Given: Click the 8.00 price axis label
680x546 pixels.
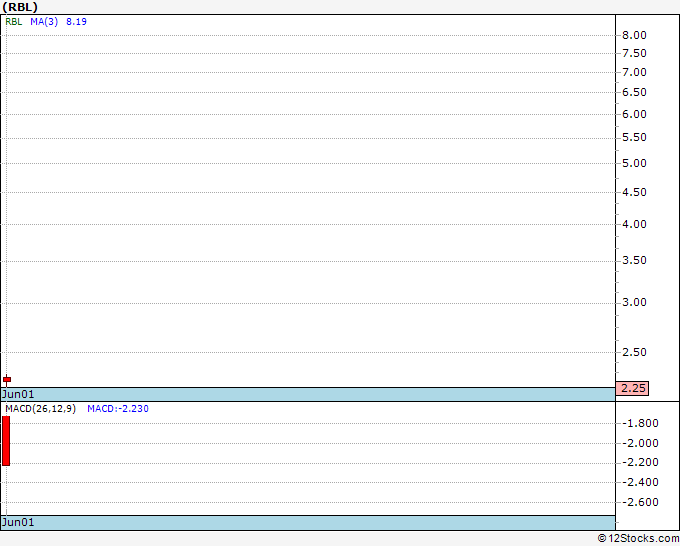Looking at the screenshot, I should (634, 35).
